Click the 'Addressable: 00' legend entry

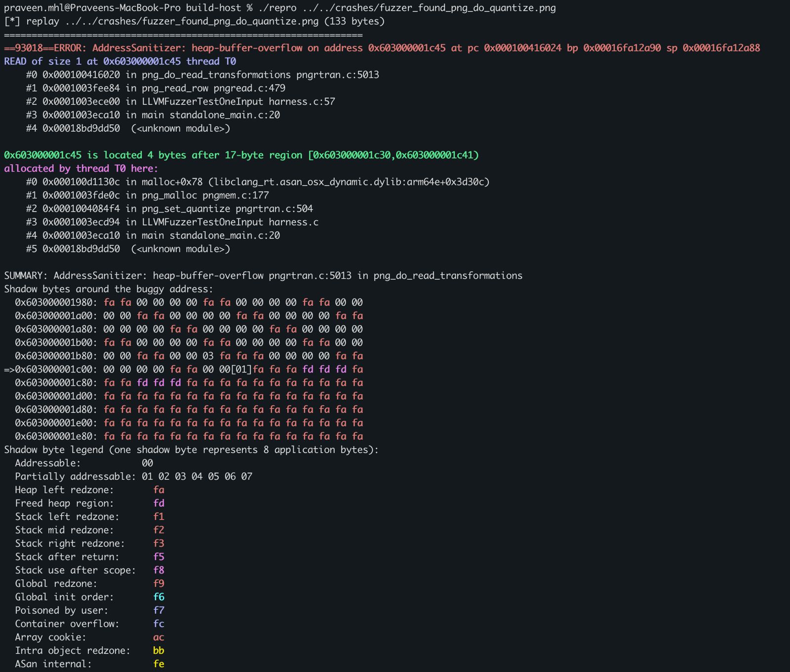tap(84, 463)
